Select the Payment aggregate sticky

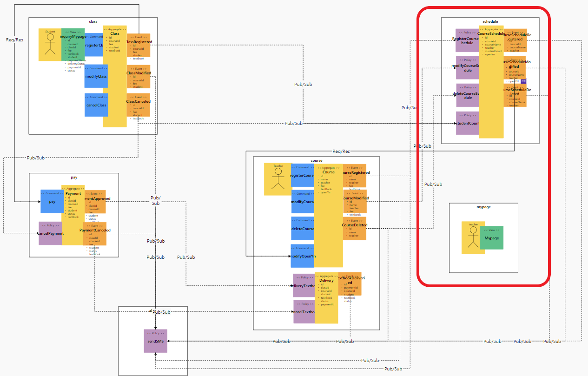pos(73,215)
